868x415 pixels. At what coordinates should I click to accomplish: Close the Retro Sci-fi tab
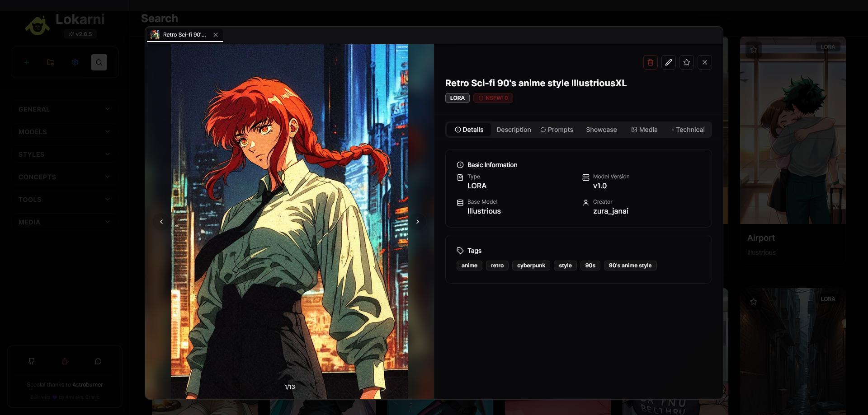(216, 35)
